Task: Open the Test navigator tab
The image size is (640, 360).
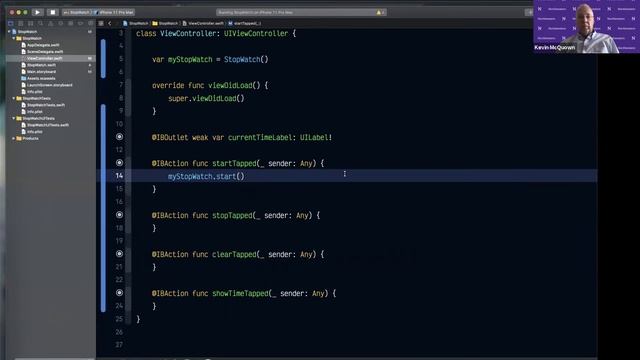Action: pos(60,23)
